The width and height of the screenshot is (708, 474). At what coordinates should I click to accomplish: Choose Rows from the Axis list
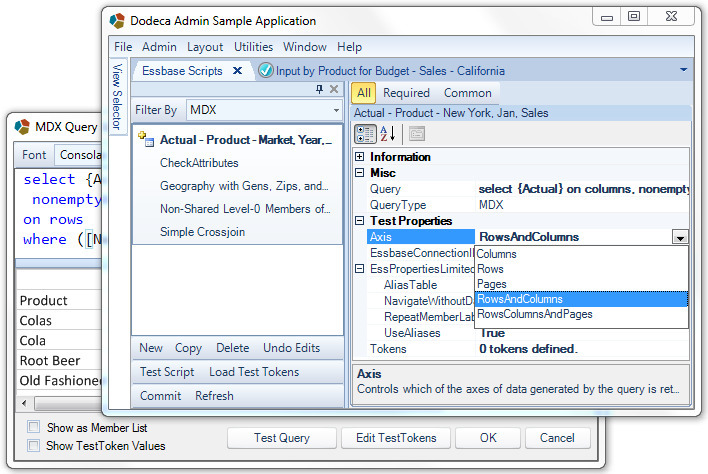(582, 269)
